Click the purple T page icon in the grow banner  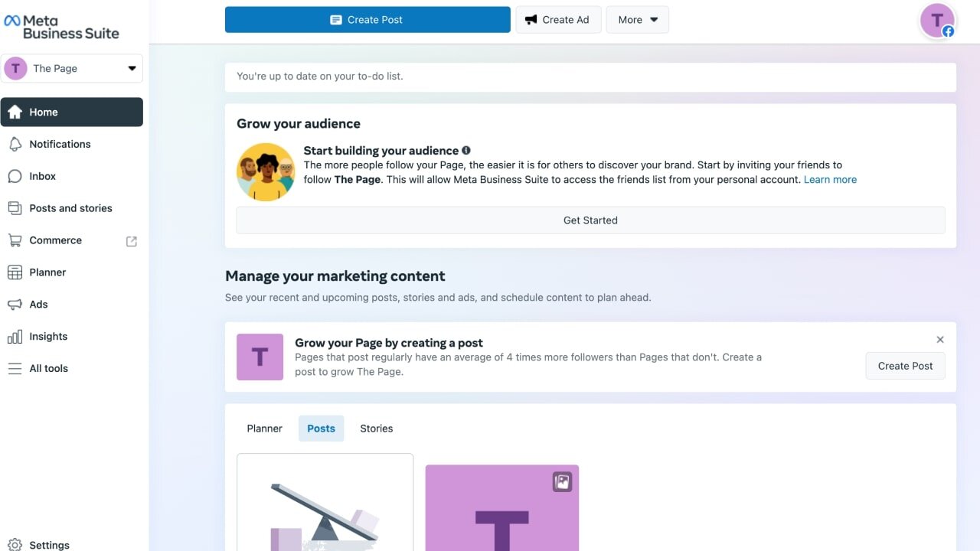260,357
